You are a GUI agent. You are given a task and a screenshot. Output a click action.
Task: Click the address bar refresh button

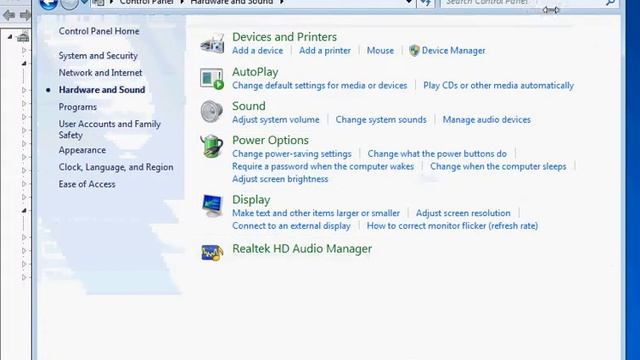click(425, 2)
